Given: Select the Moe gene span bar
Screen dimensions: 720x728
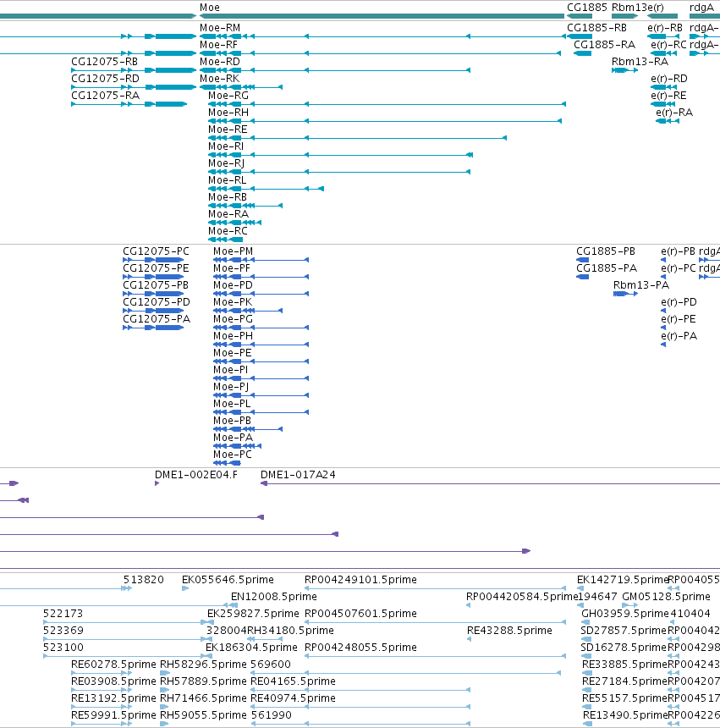Looking at the screenshot, I should pyautogui.click(x=382, y=16).
